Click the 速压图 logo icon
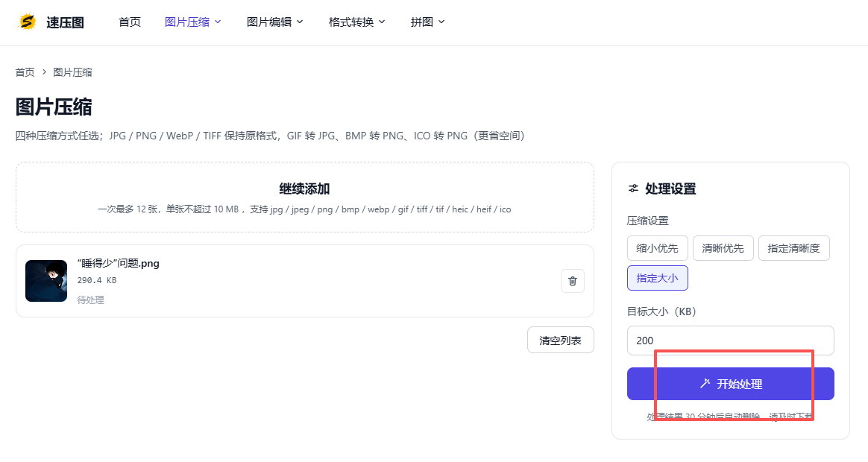 point(27,22)
